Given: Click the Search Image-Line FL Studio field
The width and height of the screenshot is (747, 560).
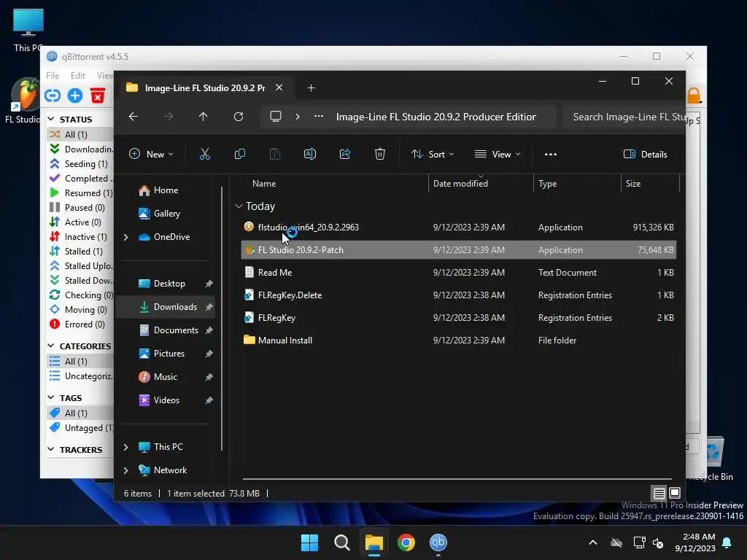Looking at the screenshot, I should (x=623, y=117).
